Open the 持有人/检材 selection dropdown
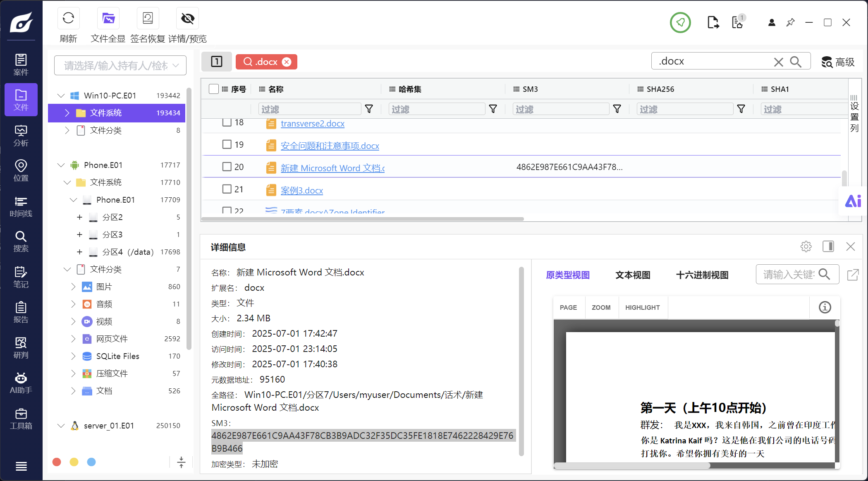 point(120,65)
